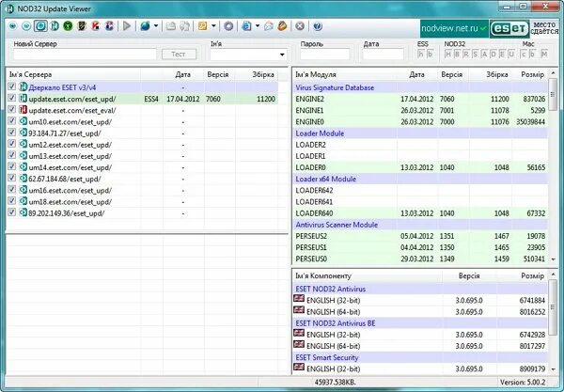Select the um18.eset.com/eset_upd/ server row

(143, 202)
